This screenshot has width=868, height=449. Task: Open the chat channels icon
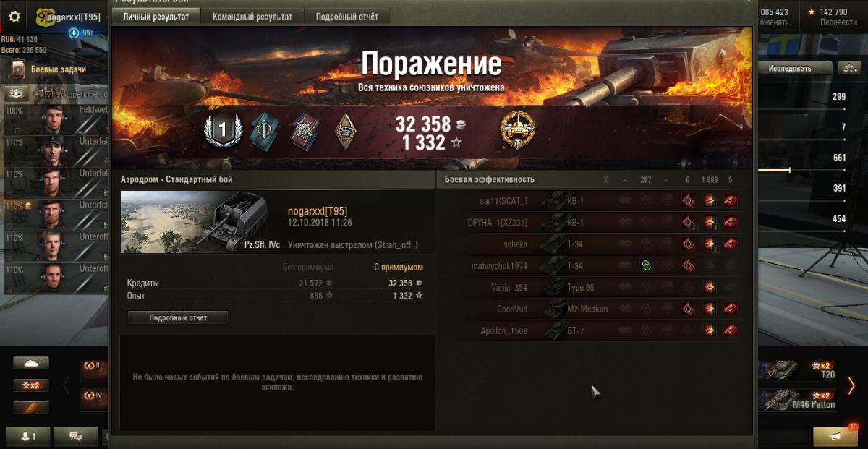click(x=74, y=436)
